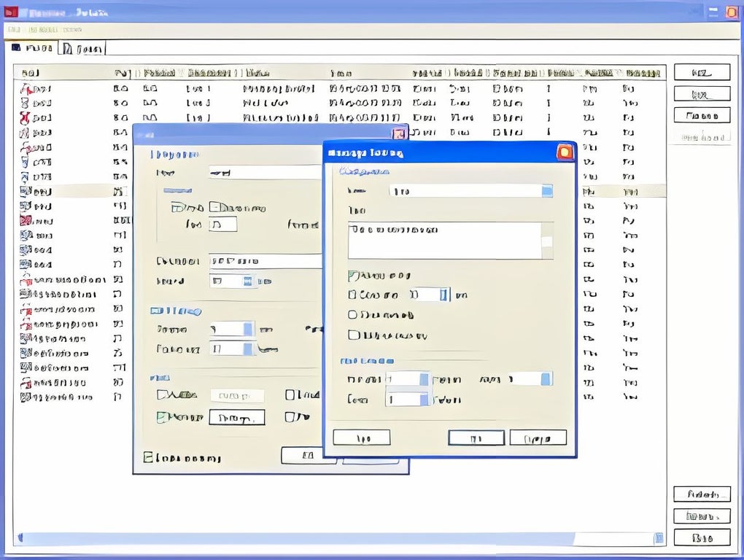Click the topmost button on the right panel
This screenshot has width=744, height=560.
tap(702, 71)
